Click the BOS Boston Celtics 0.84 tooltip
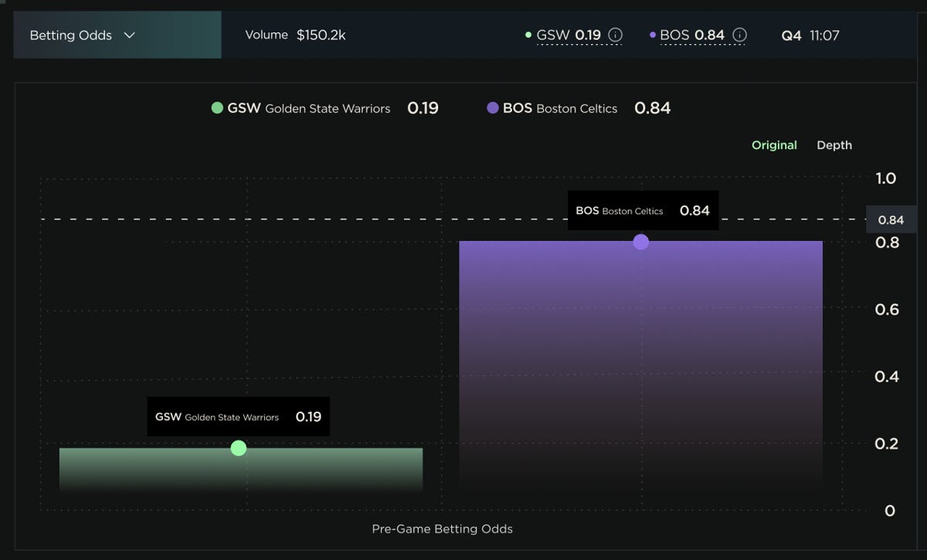Viewport: 927px width, 560px height. tap(643, 210)
